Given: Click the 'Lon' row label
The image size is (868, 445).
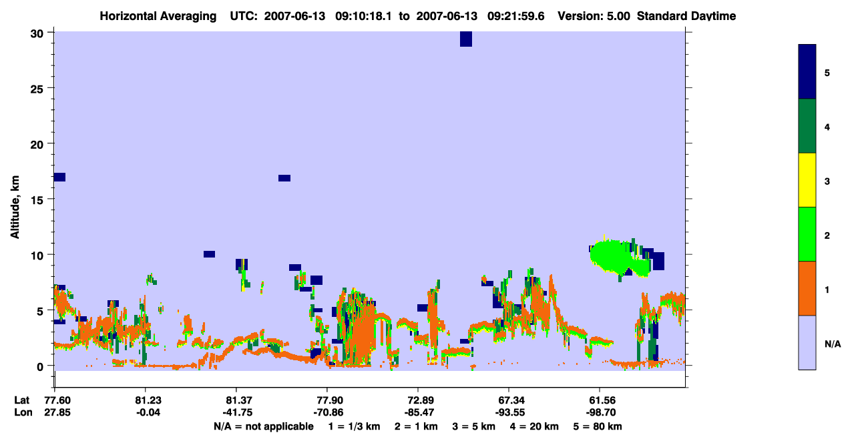Looking at the screenshot, I should [x=23, y=412].
